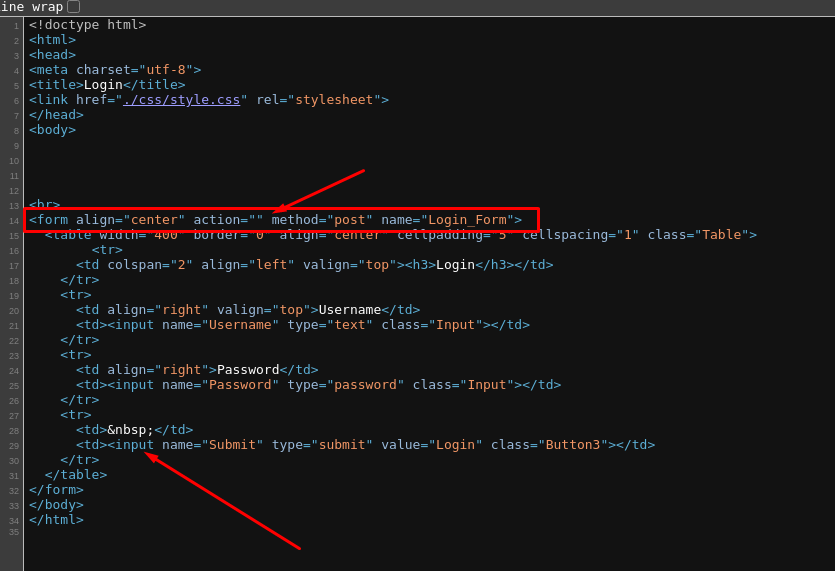This screenshot has width=835, height=571.
Task: Click the "post" method attribute value
Action: click(x=350, y=220)
